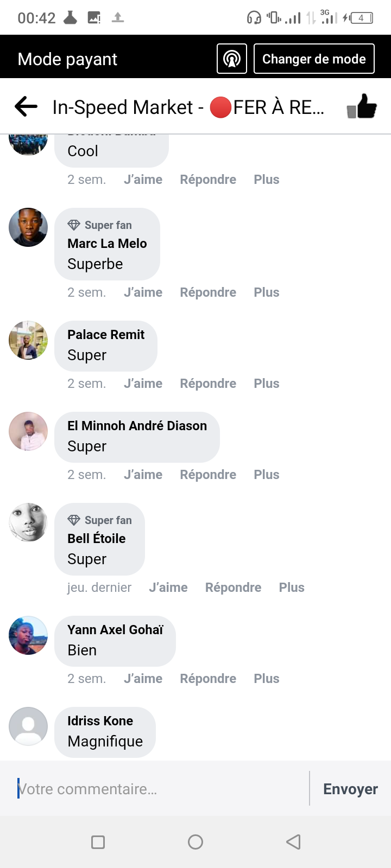Open Plus options under the "Cool" comment
The image size is (391, 868).
pos(266,180)
